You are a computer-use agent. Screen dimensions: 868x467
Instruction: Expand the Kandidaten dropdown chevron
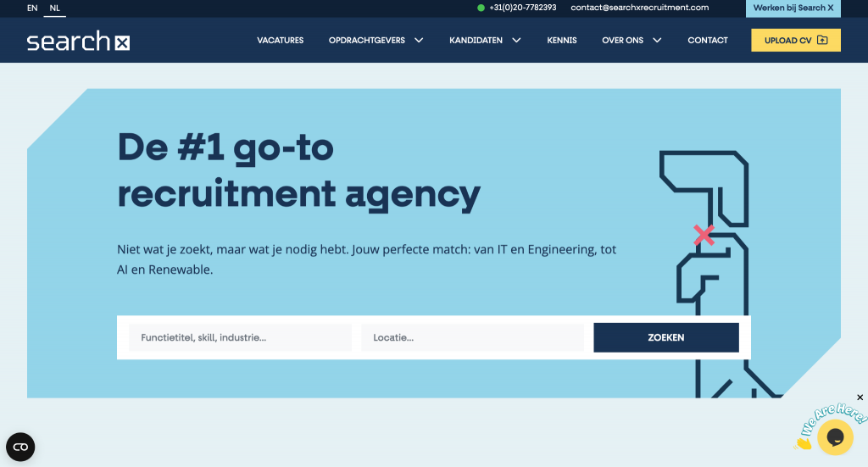pos(516,41)
